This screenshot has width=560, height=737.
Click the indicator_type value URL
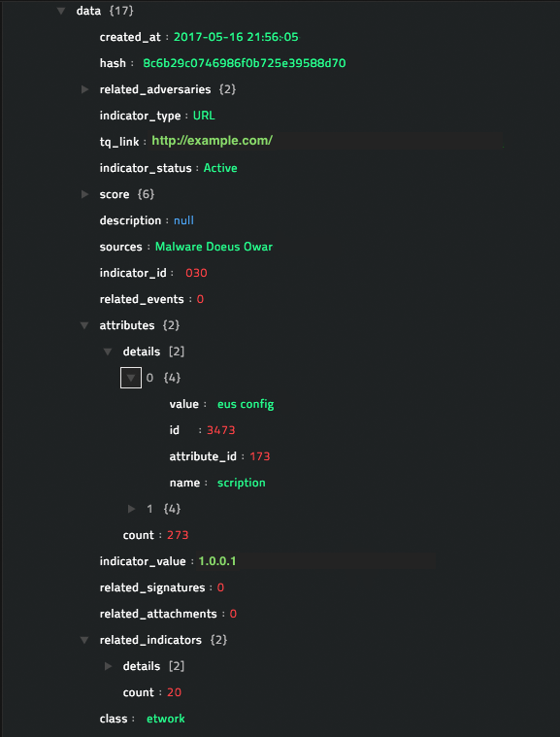click(x=204, y=116)
